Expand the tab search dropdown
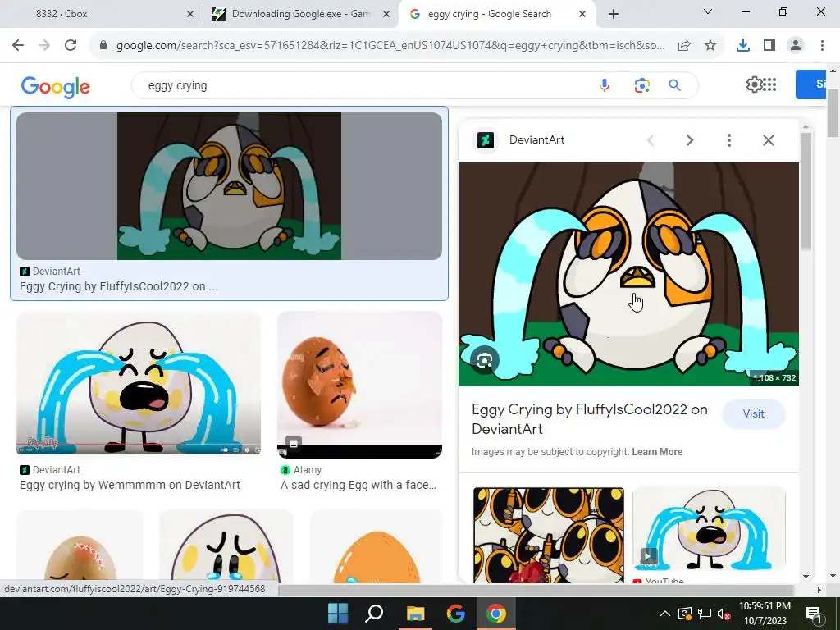 (708, 11)
